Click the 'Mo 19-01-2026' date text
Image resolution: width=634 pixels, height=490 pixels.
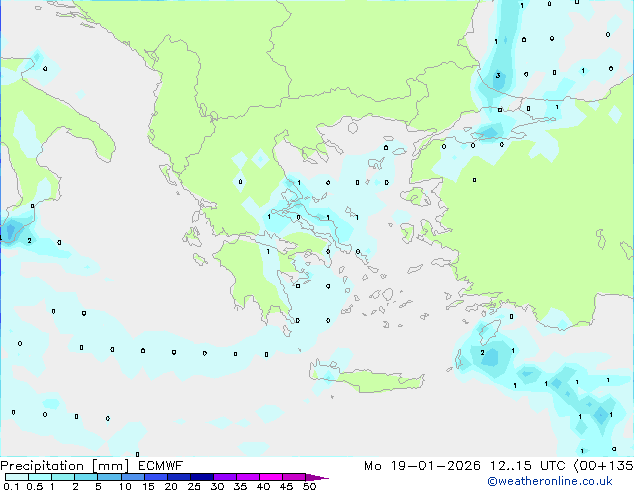tap(422, 466)
